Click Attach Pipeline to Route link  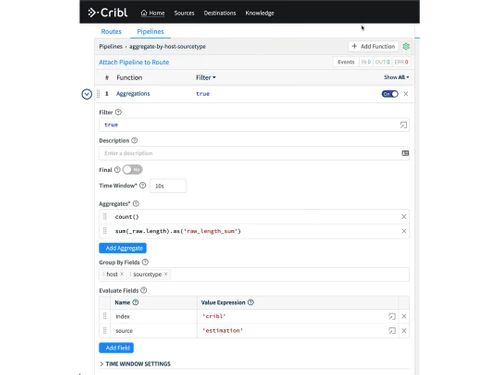[134, 62]
